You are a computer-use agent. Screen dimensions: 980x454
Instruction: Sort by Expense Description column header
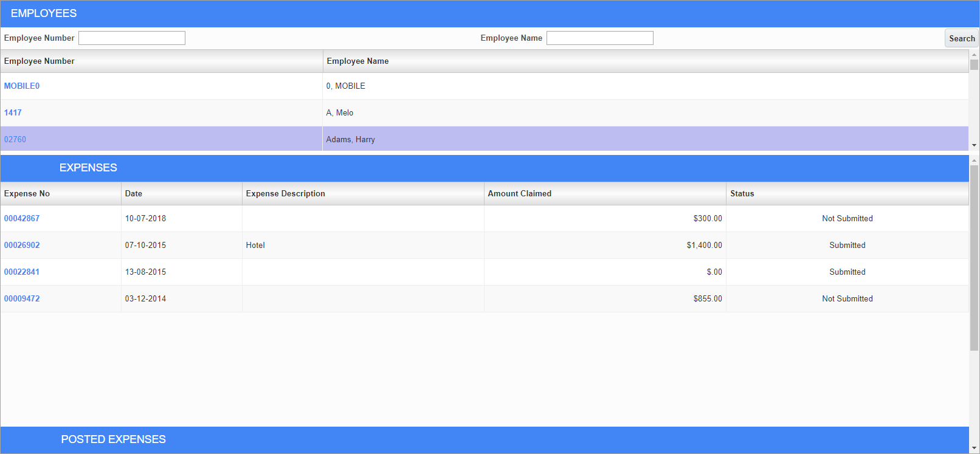click(x=363, y=194)
